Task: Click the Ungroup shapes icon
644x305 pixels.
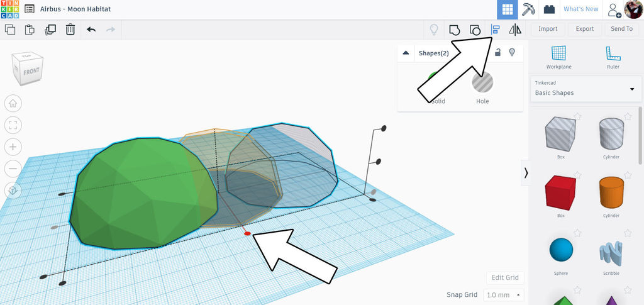Action: point(475,30)
